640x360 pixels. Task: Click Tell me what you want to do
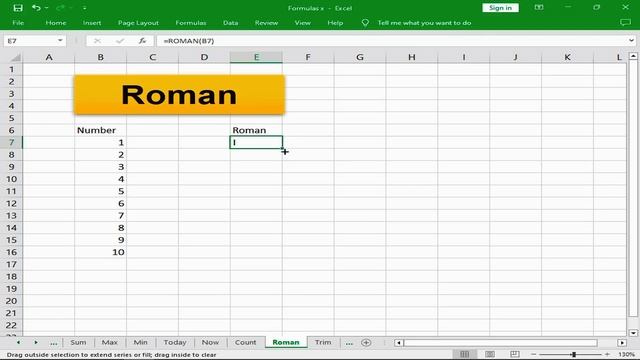pyautogui.click(x=424, y=23)
